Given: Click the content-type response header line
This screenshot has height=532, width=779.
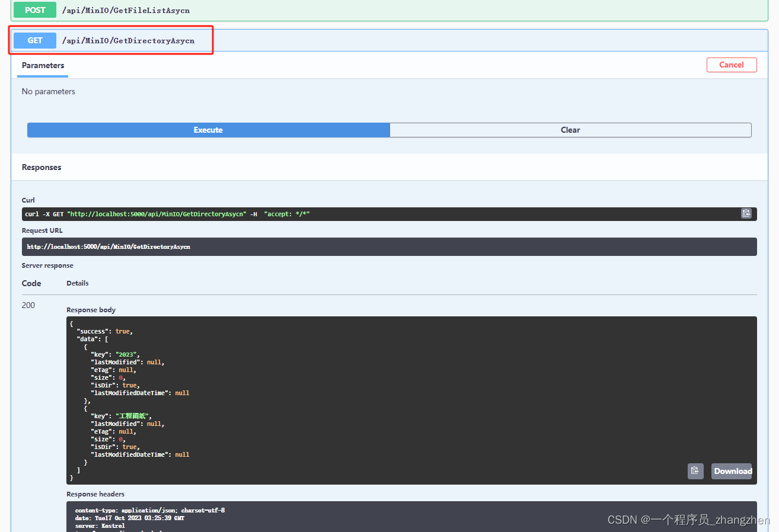Looking at the screenshot, I should pos(150,510).
